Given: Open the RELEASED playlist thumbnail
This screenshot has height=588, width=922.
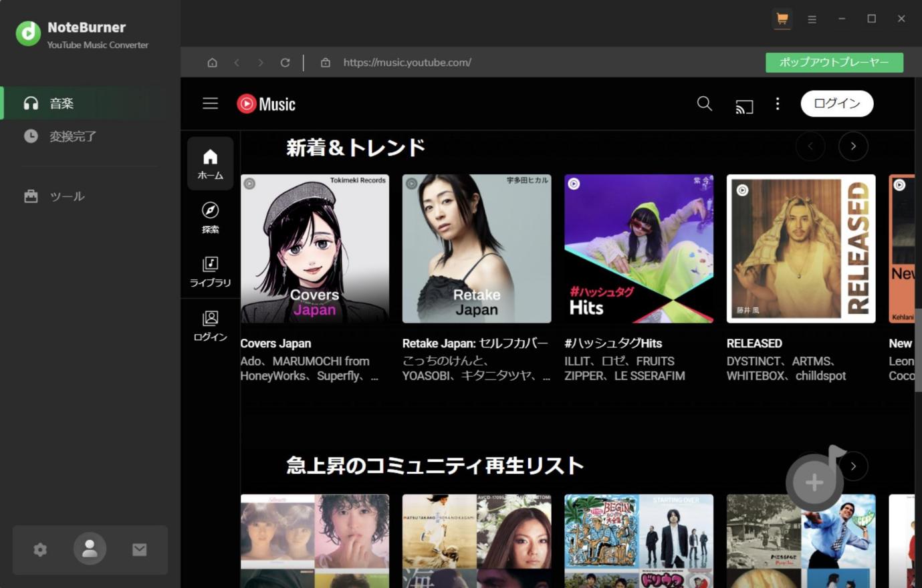Looking at the screenshot, I should [x=801, y=249].
